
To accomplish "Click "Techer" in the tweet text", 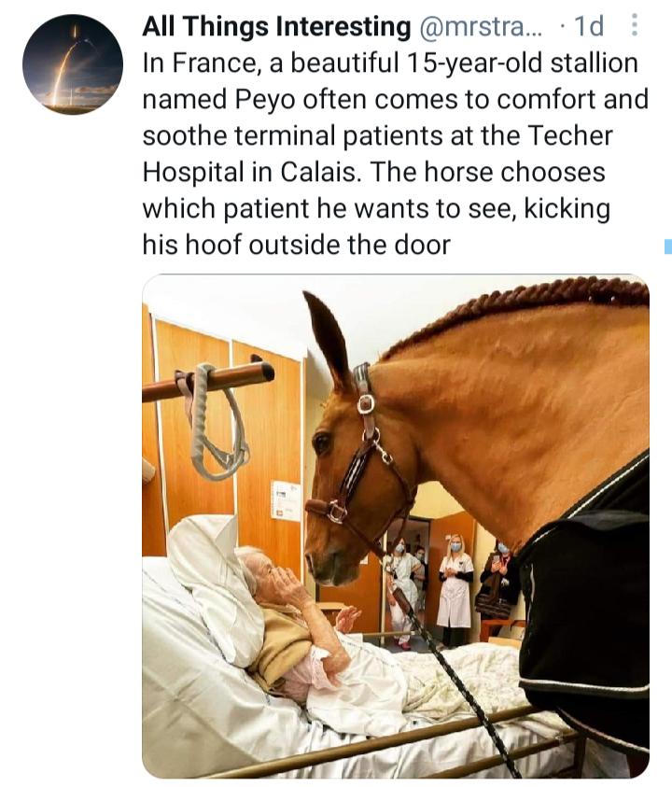I will [x=573, y=136].
